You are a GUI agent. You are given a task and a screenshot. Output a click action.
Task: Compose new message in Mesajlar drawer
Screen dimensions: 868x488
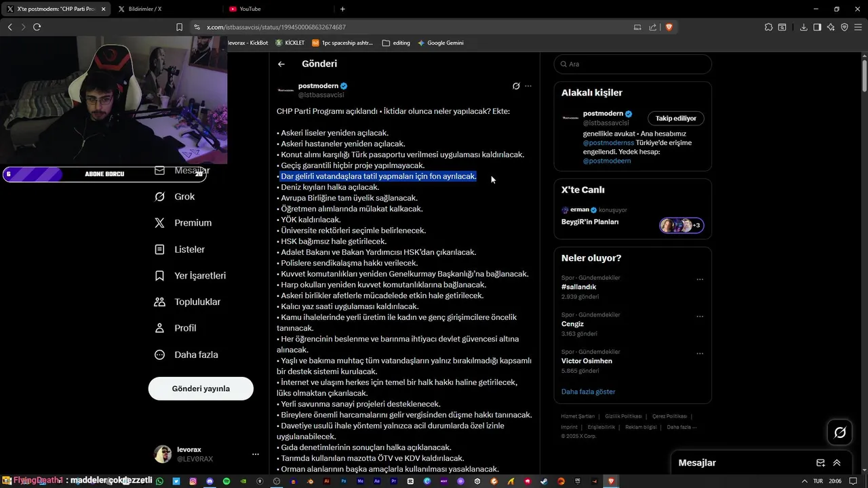[x=821, y=463]
